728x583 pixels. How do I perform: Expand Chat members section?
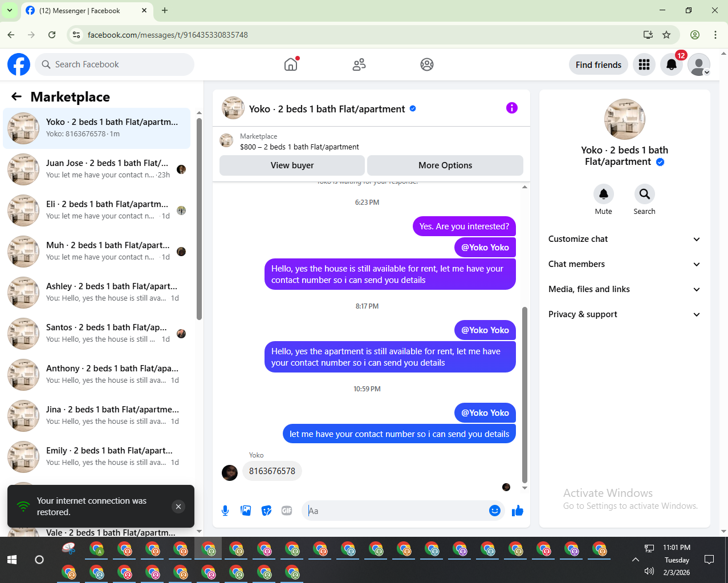tap(624, 264)
